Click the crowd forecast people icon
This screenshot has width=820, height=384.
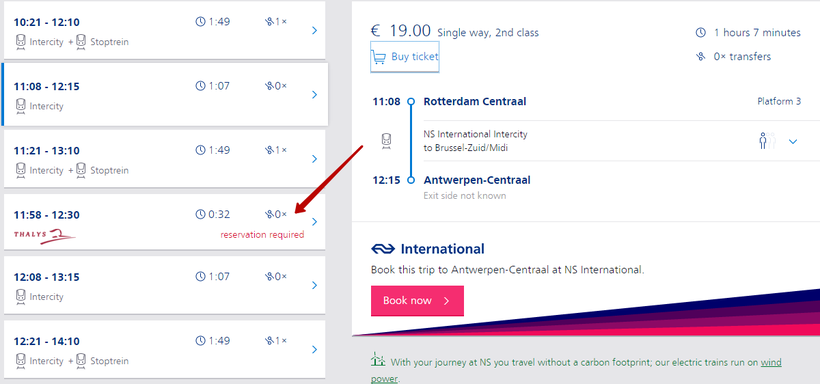point(767,141)
